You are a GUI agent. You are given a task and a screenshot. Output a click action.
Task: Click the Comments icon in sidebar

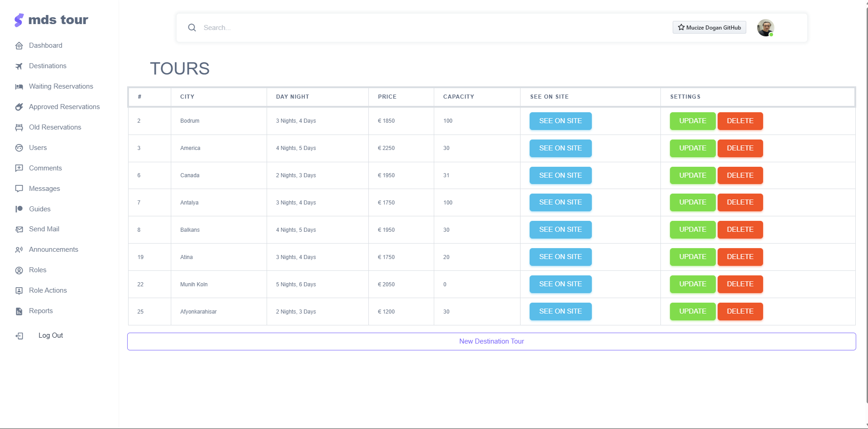pyautogui.click(x=19, y=168)
